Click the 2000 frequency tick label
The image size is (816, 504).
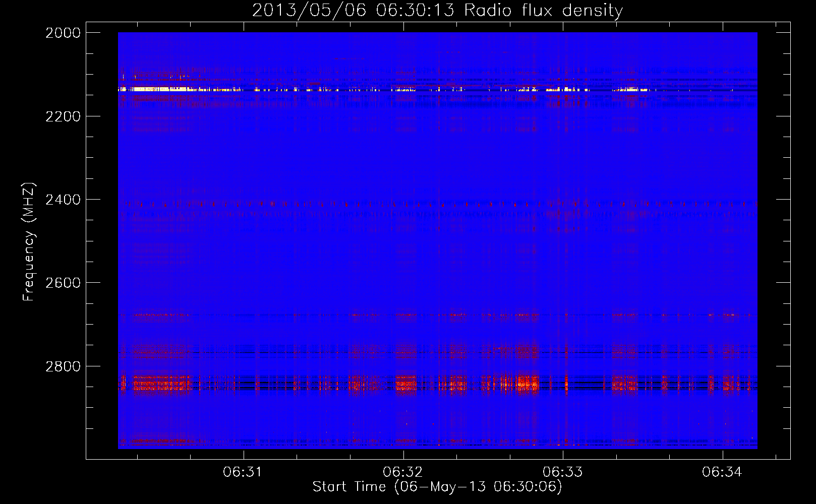pyautogui.click(x=63, y=33)
